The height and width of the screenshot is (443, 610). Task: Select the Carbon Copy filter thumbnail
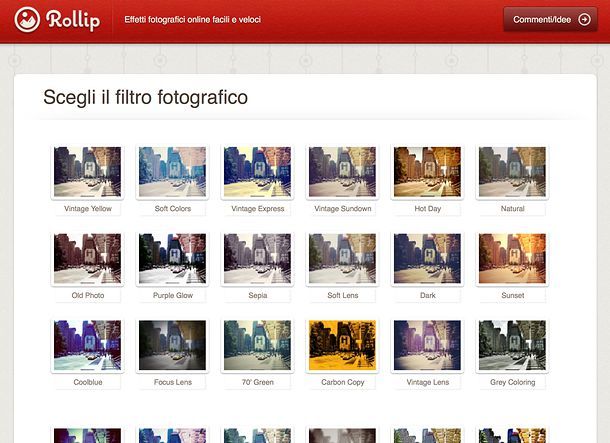click(x=342, y=345)
